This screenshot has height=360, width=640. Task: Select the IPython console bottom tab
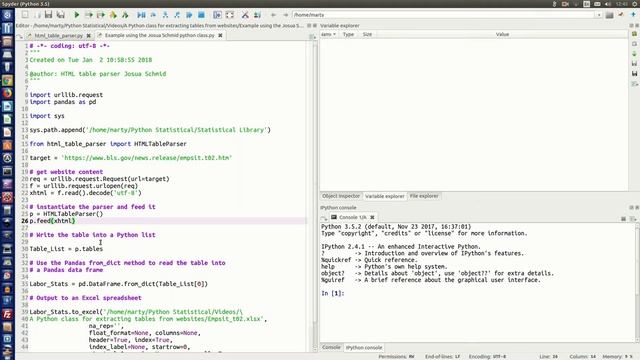pos(364,348)
